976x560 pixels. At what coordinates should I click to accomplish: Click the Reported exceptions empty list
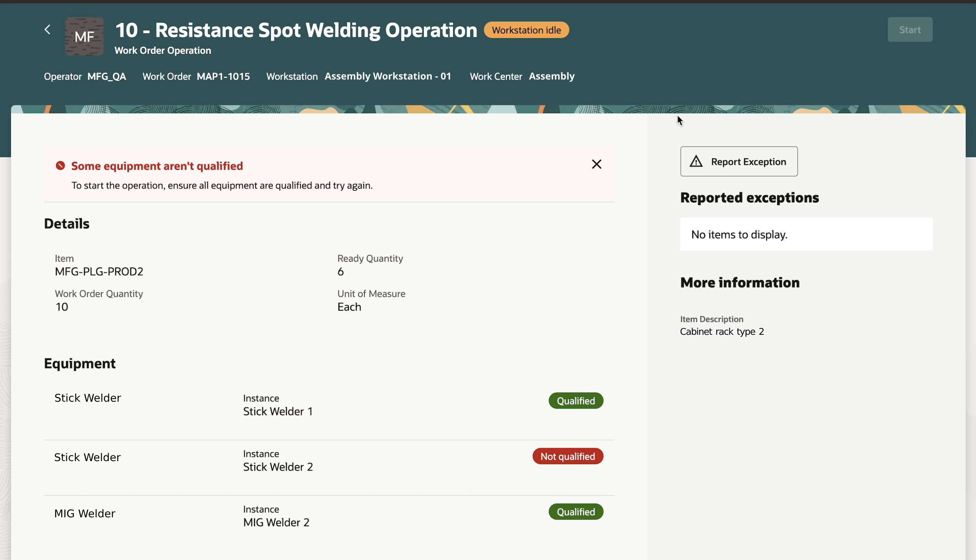(806, 234)
